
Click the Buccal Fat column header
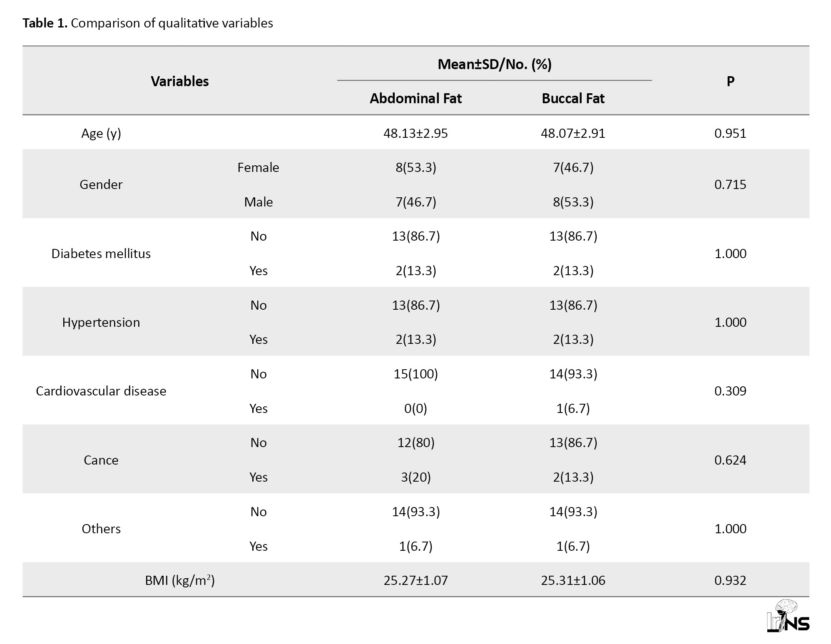[573, 98]
